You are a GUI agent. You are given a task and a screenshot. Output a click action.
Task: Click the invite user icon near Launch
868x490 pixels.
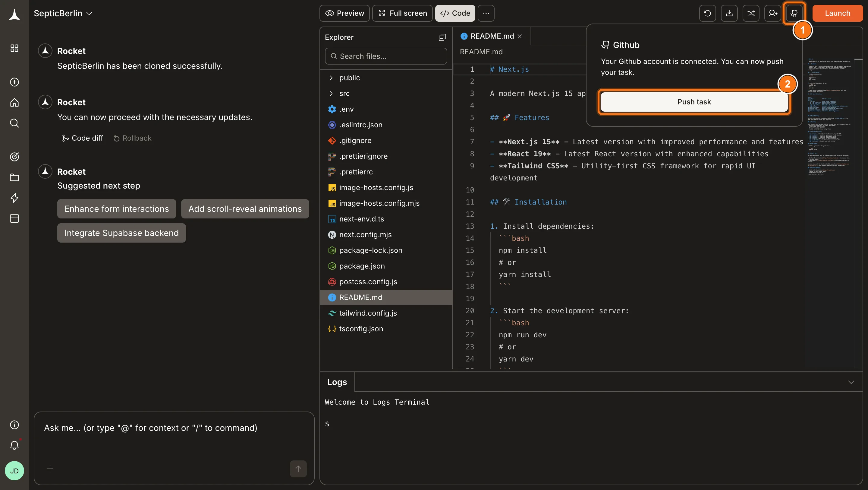click(x=773, y=13)
